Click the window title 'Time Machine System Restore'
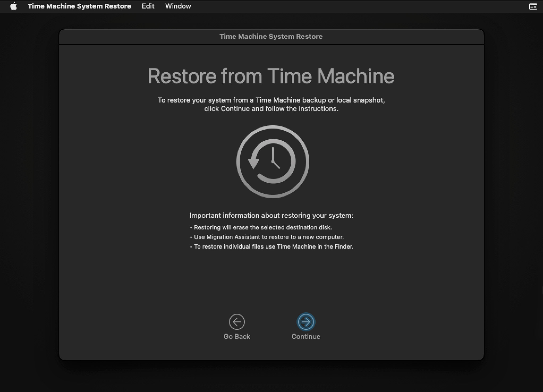The height and width of the screenshot is (392, 543). [x=271, y=36]
